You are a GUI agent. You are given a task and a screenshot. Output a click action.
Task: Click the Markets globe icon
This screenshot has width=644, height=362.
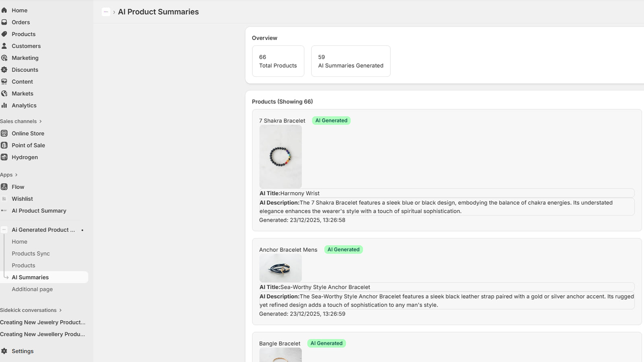(4, 93)
